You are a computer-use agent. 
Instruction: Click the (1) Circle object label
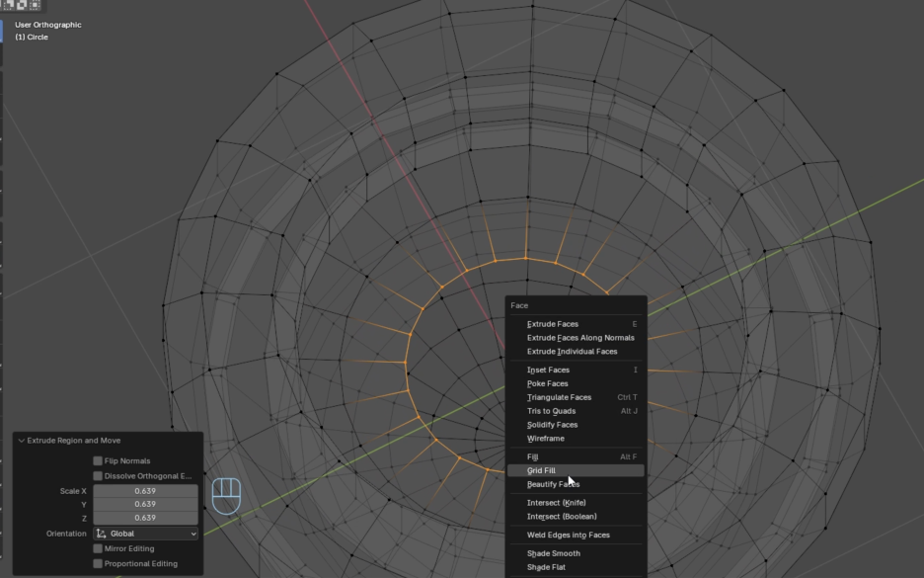click(32, 37)
